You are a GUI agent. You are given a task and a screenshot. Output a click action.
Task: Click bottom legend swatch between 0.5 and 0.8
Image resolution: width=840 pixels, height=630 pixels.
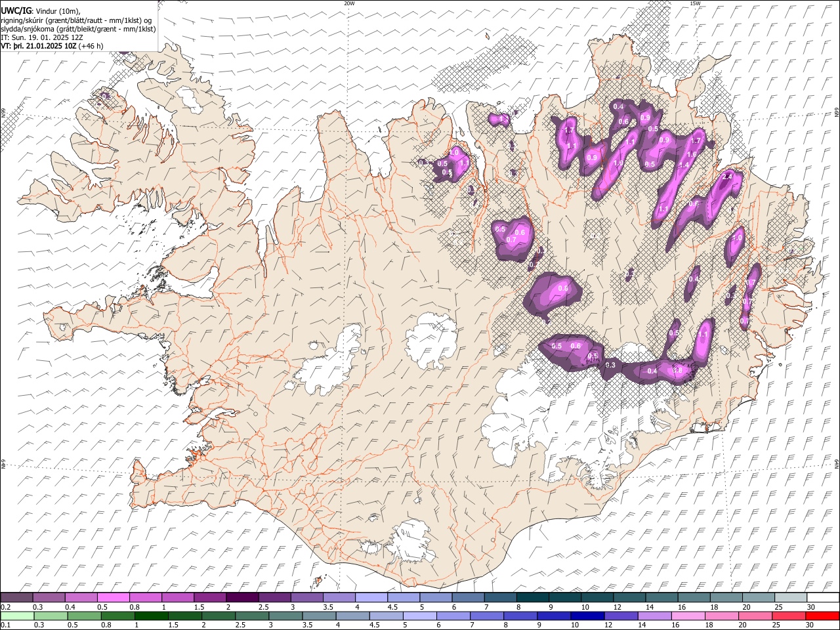(x=84, y=616)
